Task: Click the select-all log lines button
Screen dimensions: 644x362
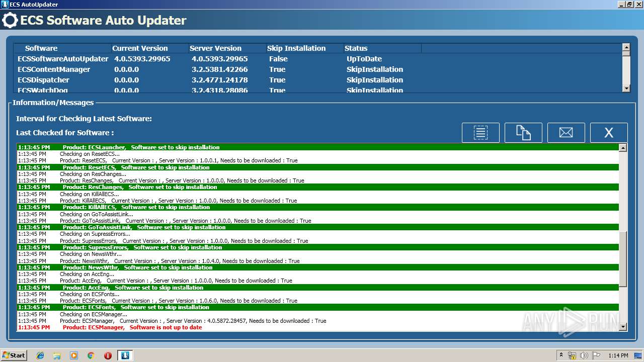Action: coord(480,133)
